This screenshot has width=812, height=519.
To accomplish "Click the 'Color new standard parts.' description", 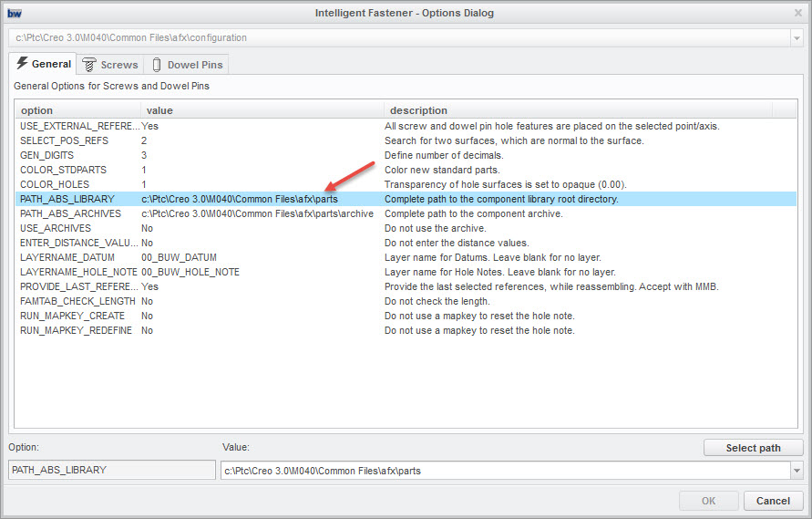I will point(442,170).
